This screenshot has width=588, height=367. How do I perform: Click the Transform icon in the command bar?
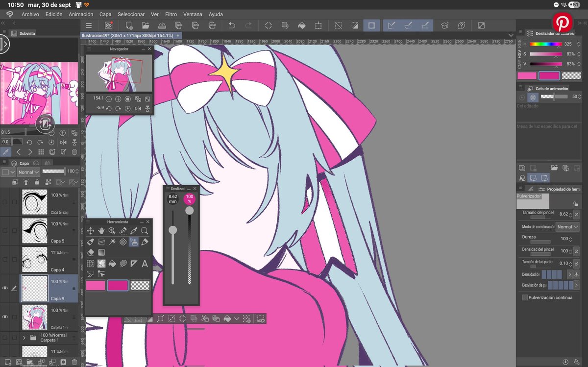pos(318,25)
